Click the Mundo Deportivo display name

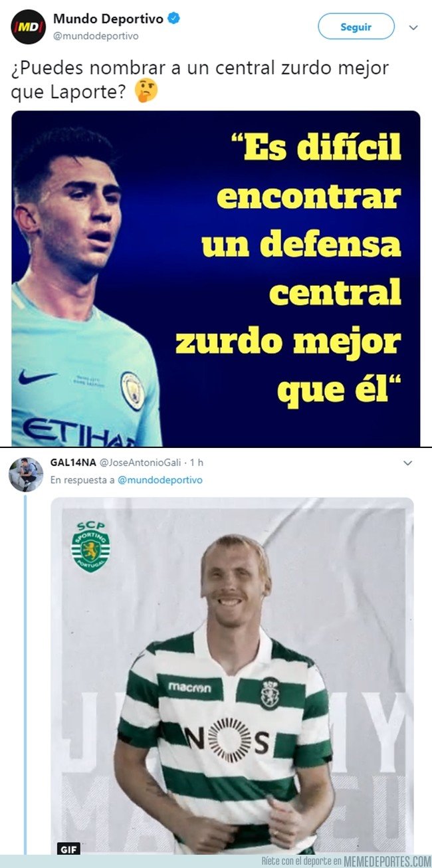pyautogui.click(x=108, y=20)
